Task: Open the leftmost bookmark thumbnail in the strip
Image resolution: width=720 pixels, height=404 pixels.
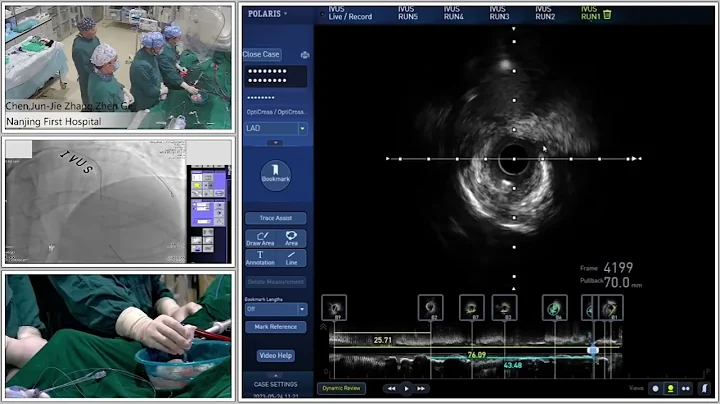Action: (x=334, y=308)
